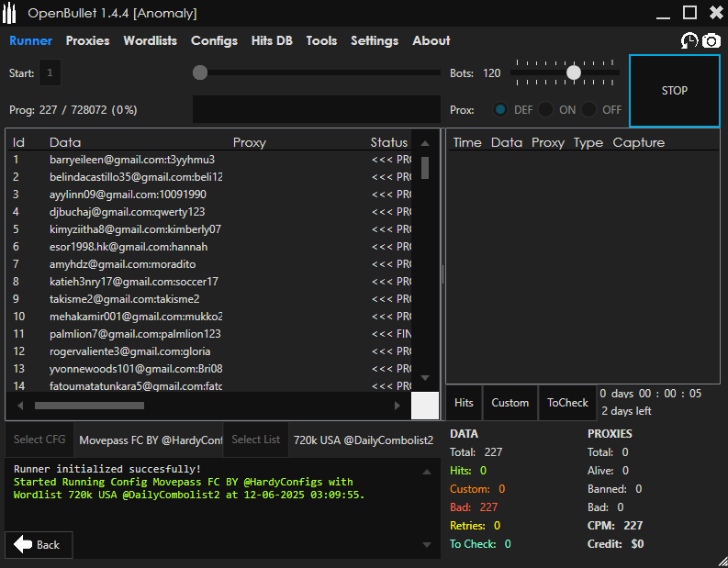Switch to the Hits DB tab
This screenshot has width=728, height=568.
[x=272, y=40]
